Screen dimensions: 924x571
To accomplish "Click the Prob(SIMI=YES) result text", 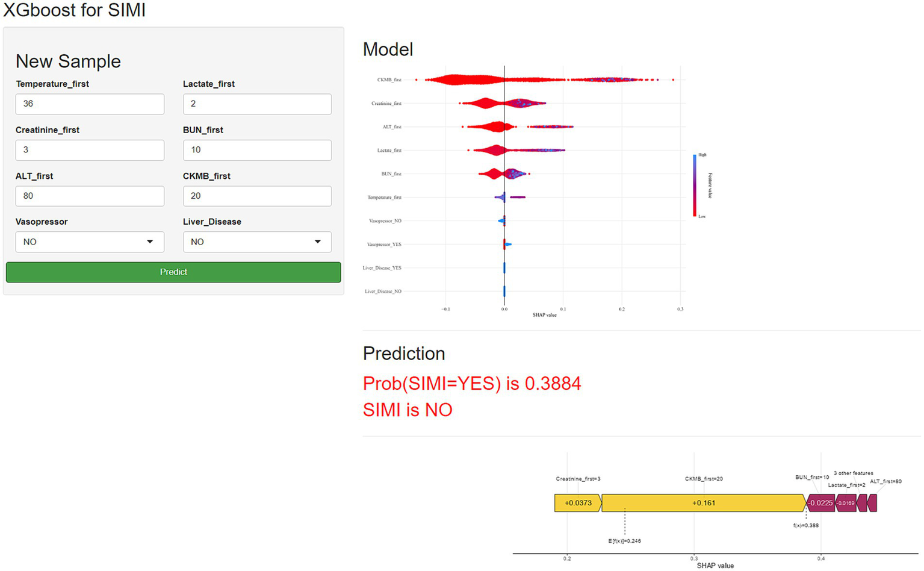I will [472, 384].
